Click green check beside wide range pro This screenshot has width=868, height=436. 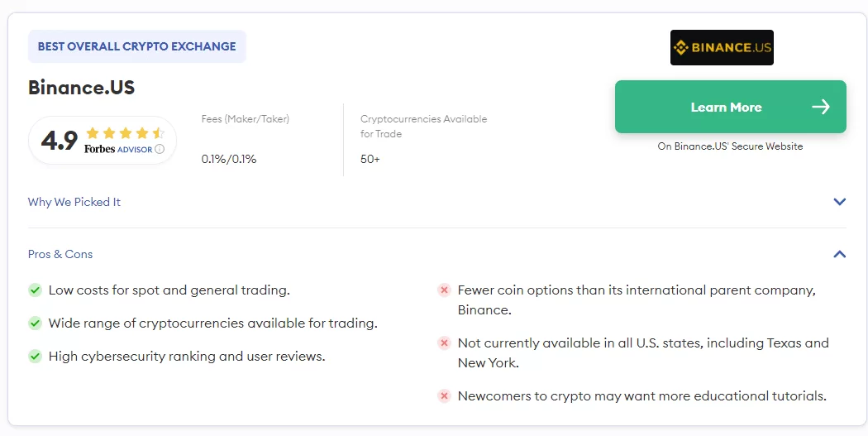[35, 323]
